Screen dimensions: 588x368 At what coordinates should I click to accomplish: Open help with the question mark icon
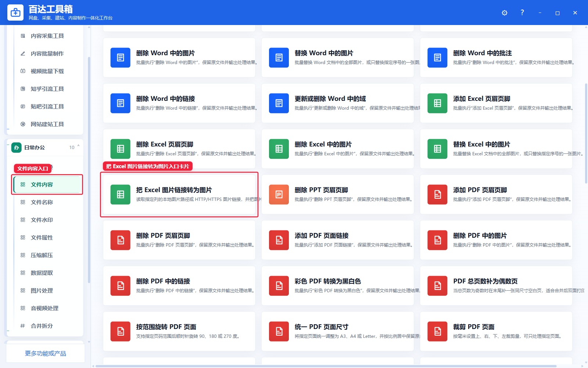(522, 13)
